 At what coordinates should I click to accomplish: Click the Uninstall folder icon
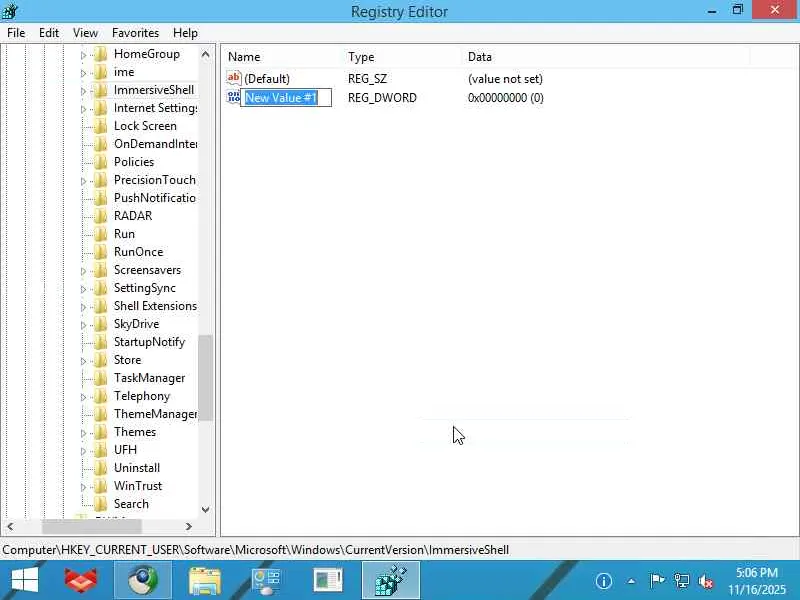click(101, 468)
